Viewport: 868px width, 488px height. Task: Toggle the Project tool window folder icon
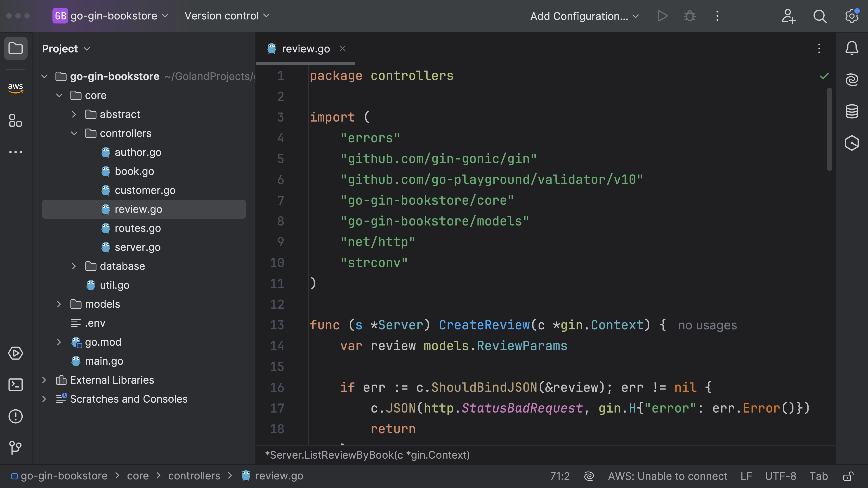(x=16, y=48)
